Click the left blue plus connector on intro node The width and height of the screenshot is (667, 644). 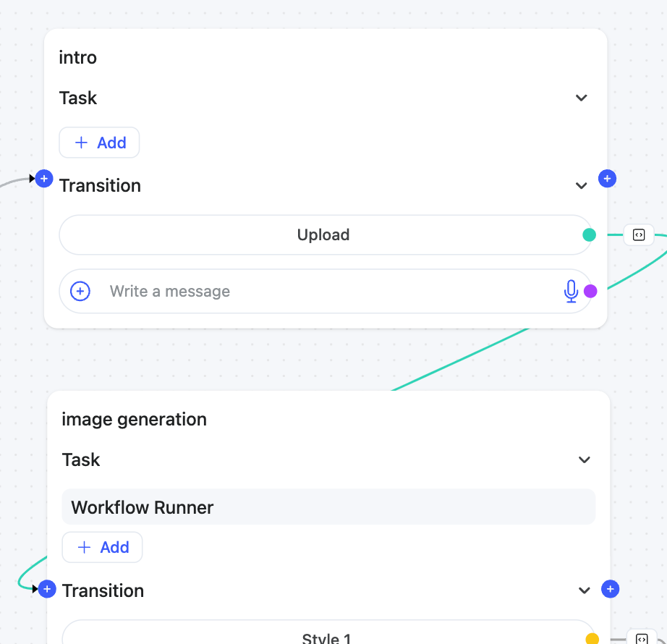pos(44,178)
